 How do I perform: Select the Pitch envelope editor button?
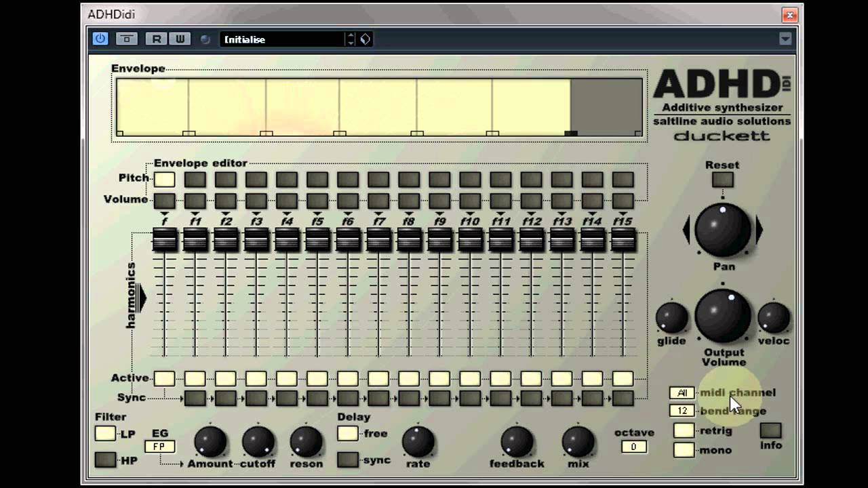[x=164, y=180]
